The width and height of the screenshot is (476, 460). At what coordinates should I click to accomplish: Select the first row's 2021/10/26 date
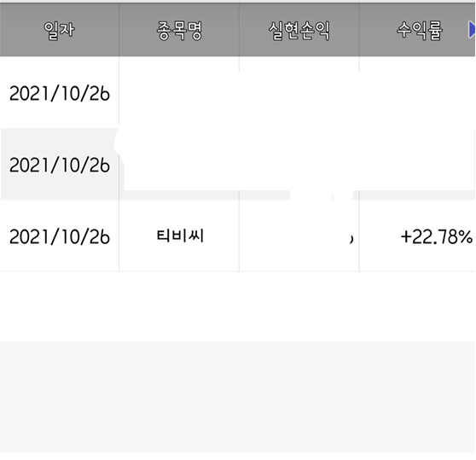[x=60, y=93]
